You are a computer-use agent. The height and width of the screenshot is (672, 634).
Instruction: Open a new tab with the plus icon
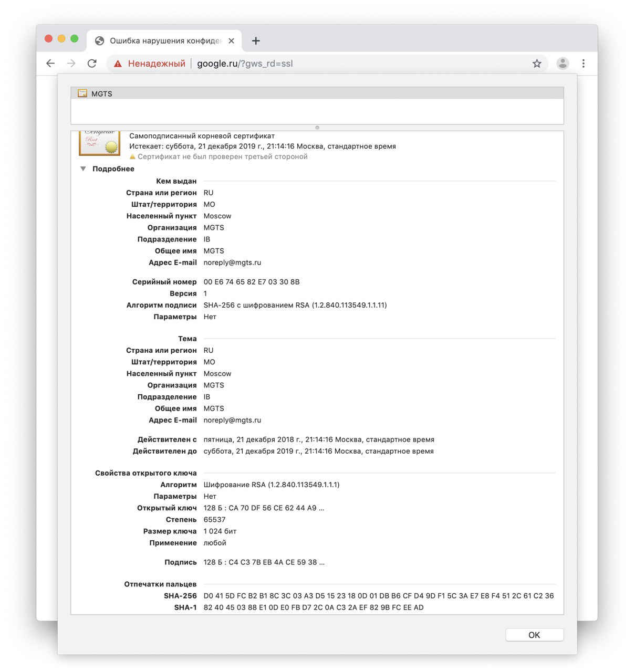[256, 41]
